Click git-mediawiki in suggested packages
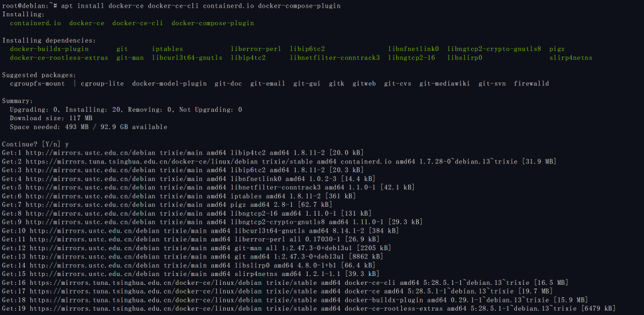 point(445,84)
